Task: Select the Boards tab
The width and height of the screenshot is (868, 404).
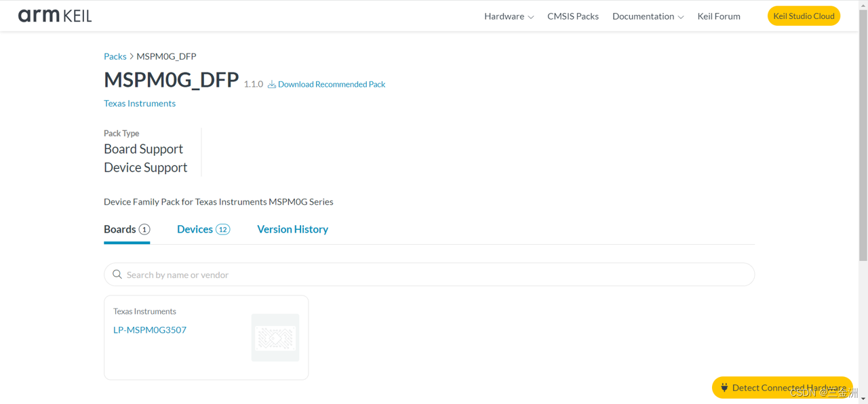Action: pyautogui.click(x=127, y=229)
